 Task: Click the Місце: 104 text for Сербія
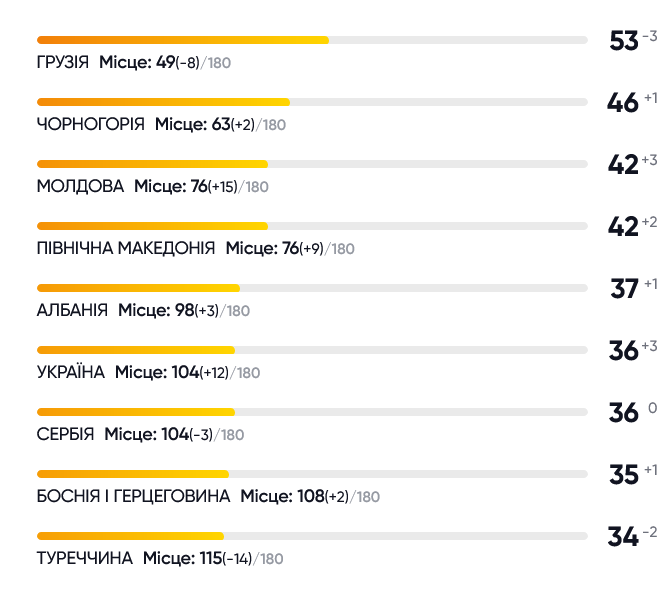tap(147, 434)
